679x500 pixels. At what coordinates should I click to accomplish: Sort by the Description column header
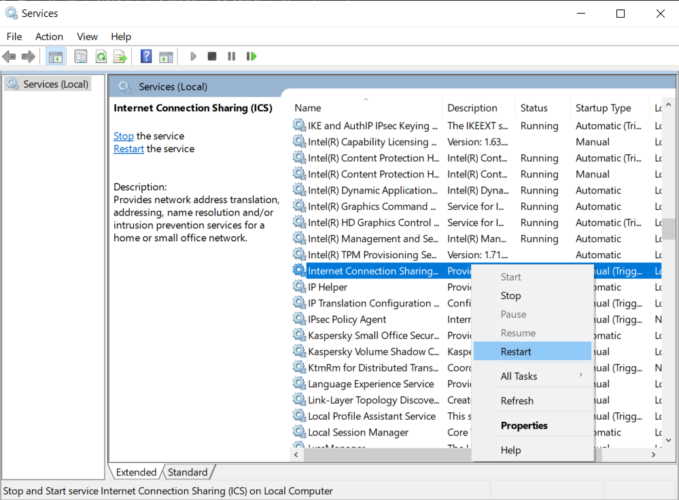479,108
